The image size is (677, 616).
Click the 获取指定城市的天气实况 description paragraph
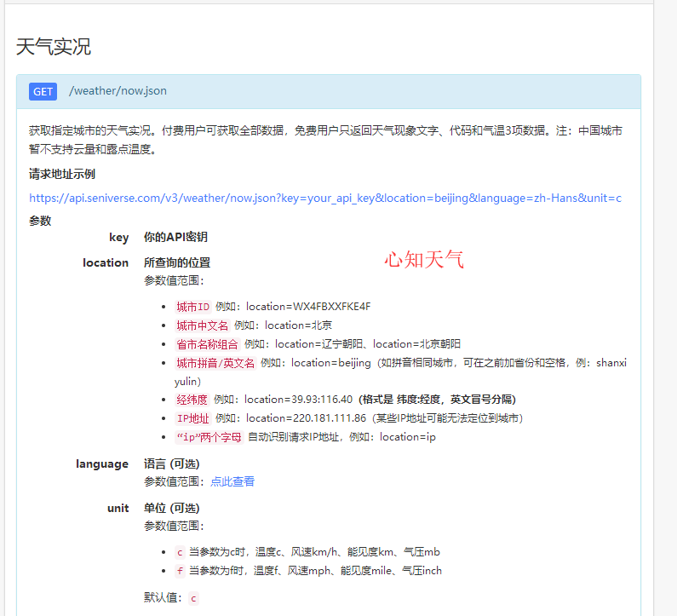point(325,140)
